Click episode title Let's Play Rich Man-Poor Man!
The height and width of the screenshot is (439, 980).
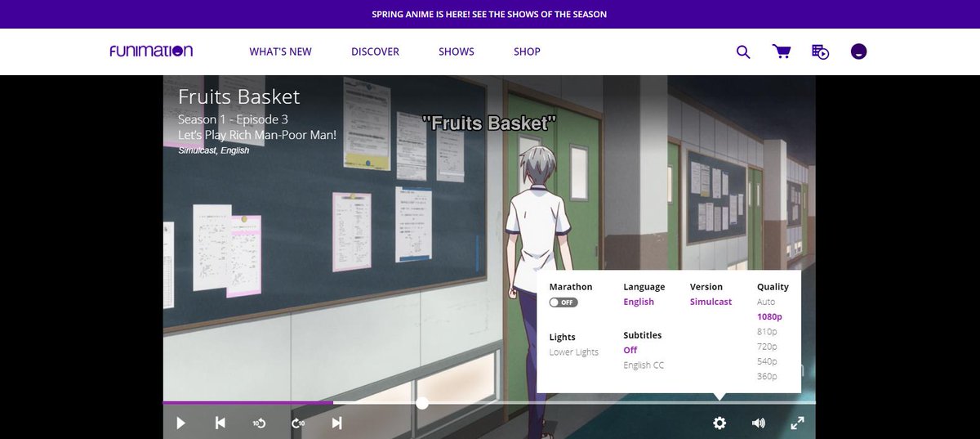(257, 135)
